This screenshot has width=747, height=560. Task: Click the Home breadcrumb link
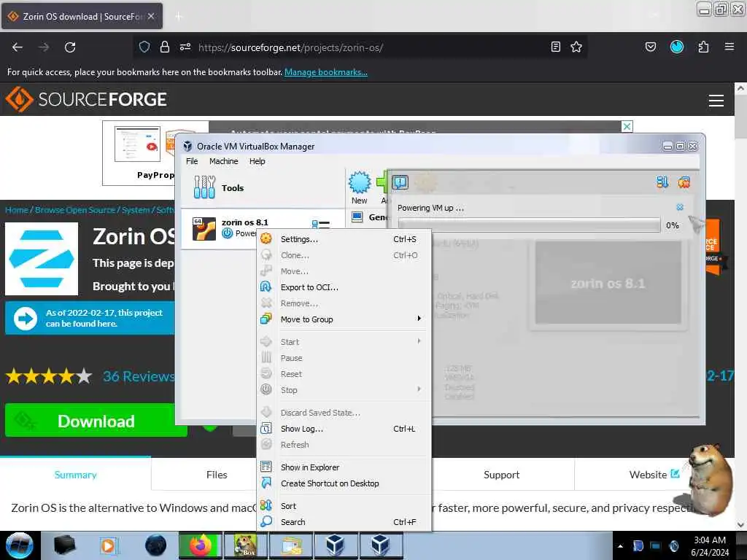[17, 209]
